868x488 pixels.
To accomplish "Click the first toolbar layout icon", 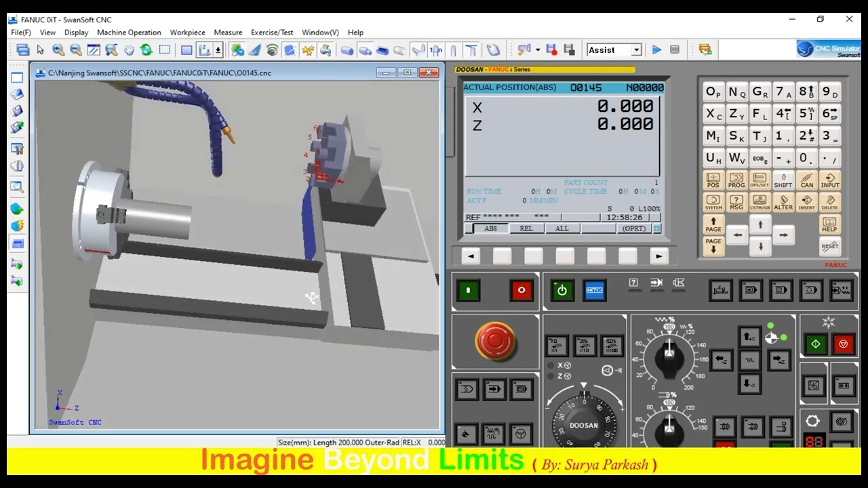I will [x=23, y=49].
